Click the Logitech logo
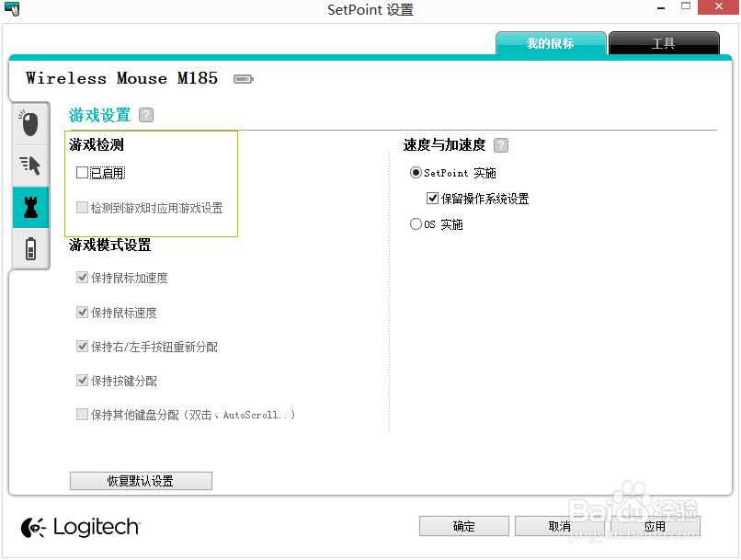The height and width of the screenshot is (560, 741). pyautogui.click(x=81, y=527)
